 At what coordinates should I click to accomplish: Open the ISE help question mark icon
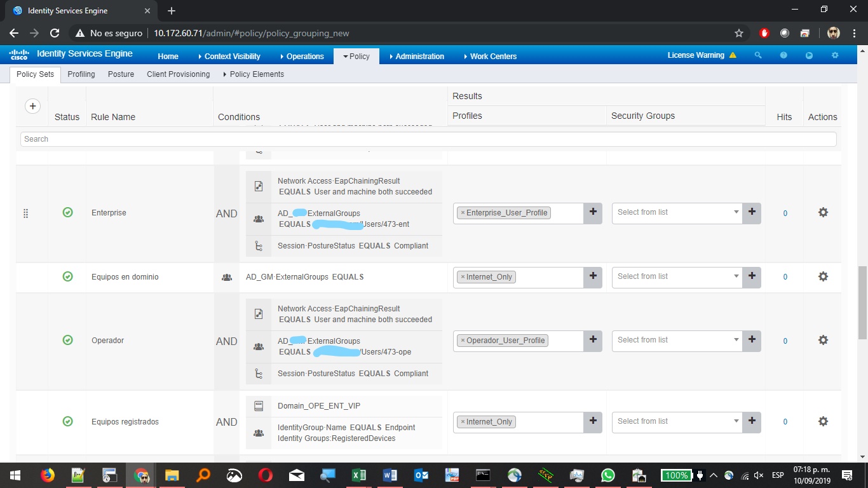783,56
